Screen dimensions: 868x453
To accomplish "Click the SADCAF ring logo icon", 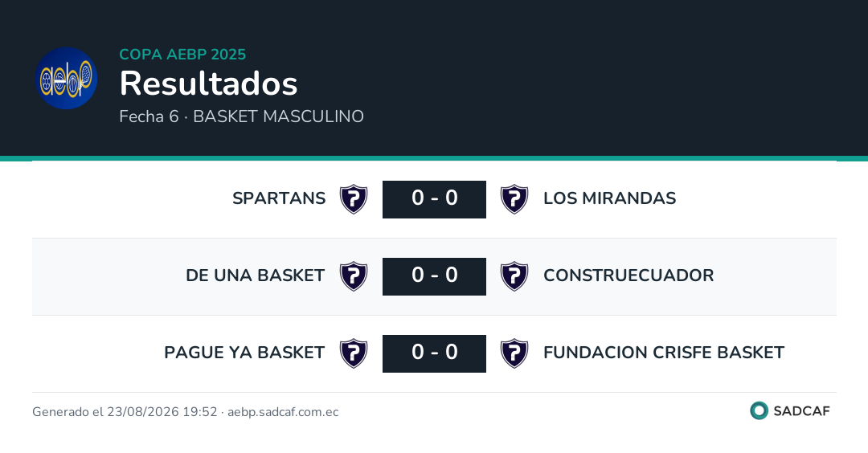I will [759, 410].
